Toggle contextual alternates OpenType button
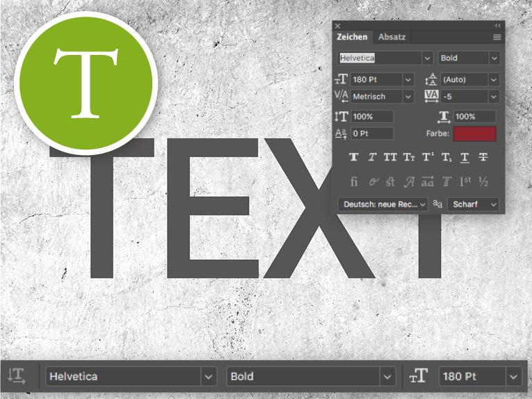 click(x=373, y=182)
